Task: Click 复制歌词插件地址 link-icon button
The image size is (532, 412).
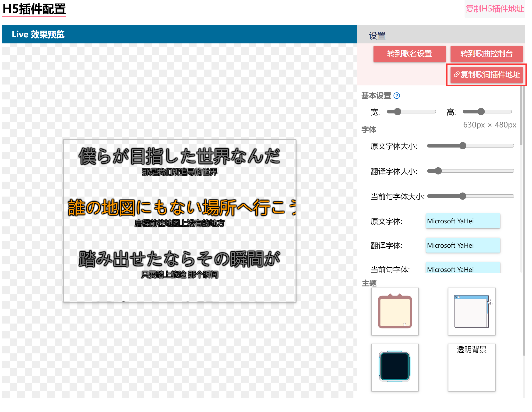Action: [x=486, y=74]
